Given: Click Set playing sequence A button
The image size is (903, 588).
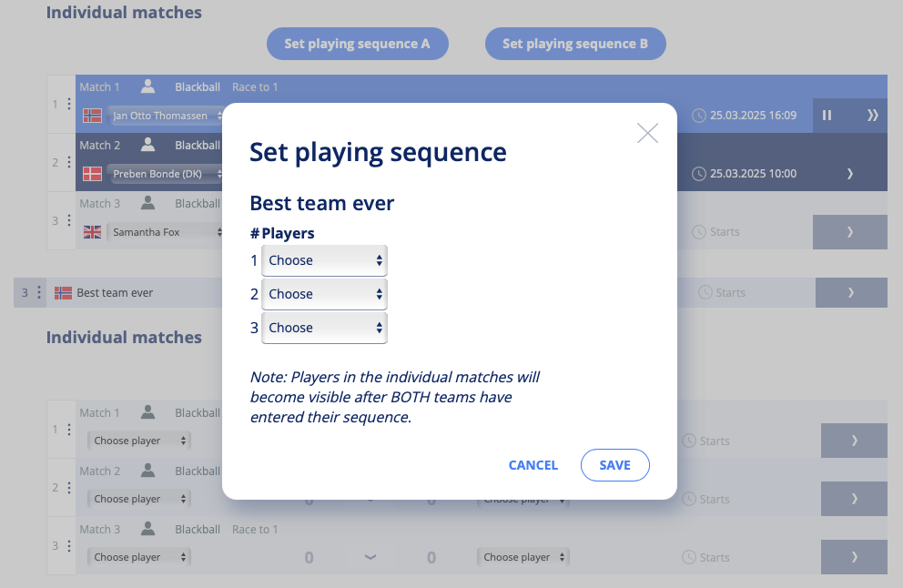Looking at the screenshot, I should pyautogui.click(x=357, y=44).
